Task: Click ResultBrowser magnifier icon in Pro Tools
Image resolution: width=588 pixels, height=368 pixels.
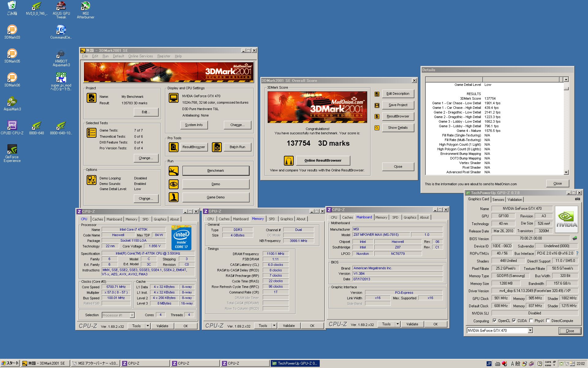Action: [x=174, y=147]
